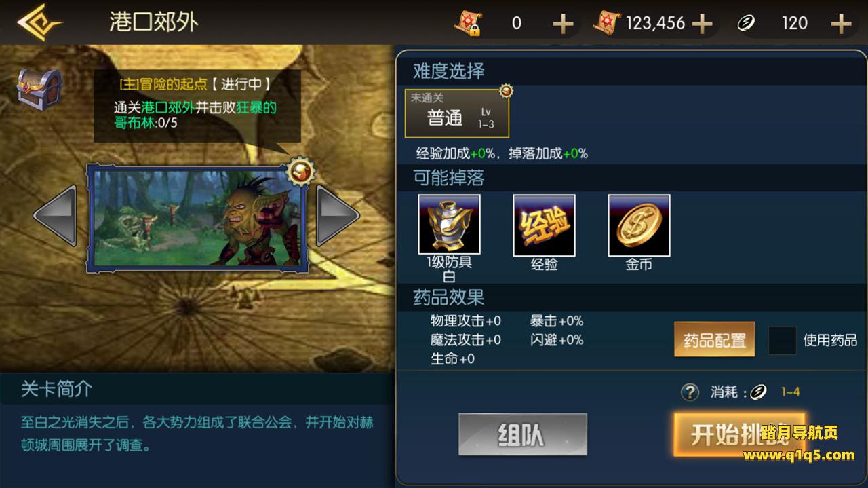The height and width of the screenshot is (488, 868).
Task: Add scrolls next to 123,456 with plus
Action: coord(702,24)
